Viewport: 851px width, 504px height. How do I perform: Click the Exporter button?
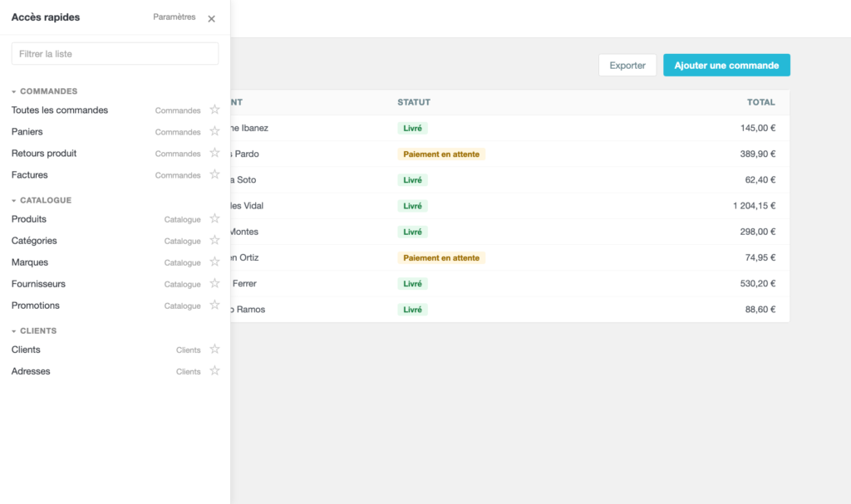[627, 65]
